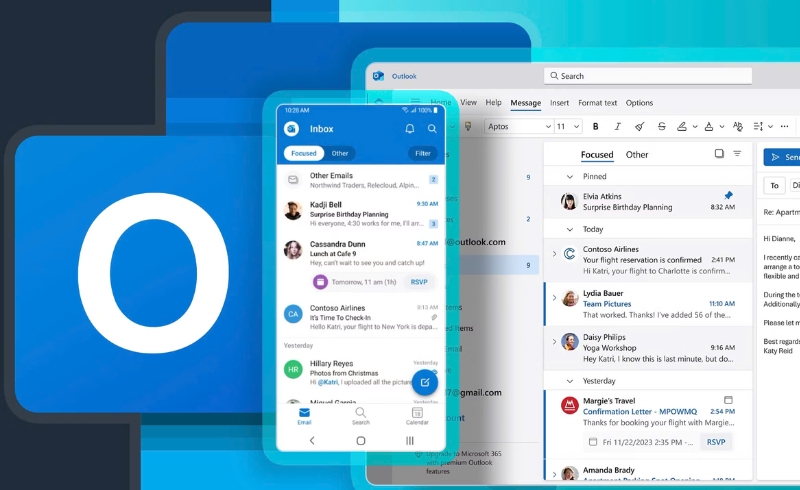The width and height of the screenshot is (800, 490).
Task: Open the Other Emails row on phone
Action: click(x=361, y=180)
